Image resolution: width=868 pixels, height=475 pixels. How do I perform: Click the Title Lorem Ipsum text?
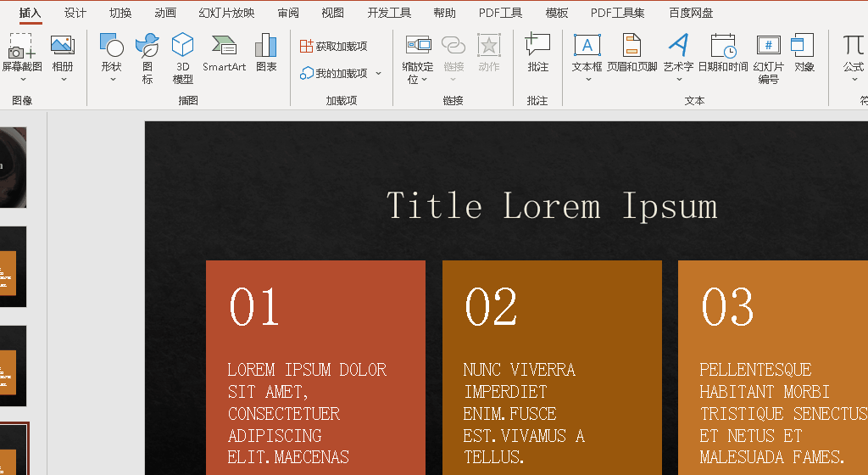point(552,206)
